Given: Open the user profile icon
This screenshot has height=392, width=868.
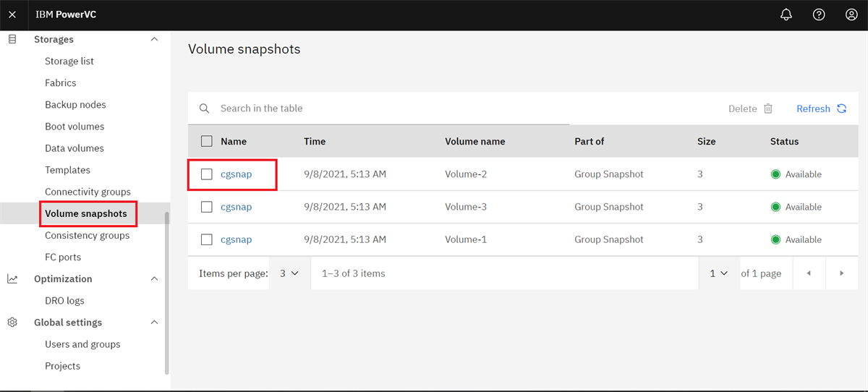Looking at the screenshot, I should point(851,14).
